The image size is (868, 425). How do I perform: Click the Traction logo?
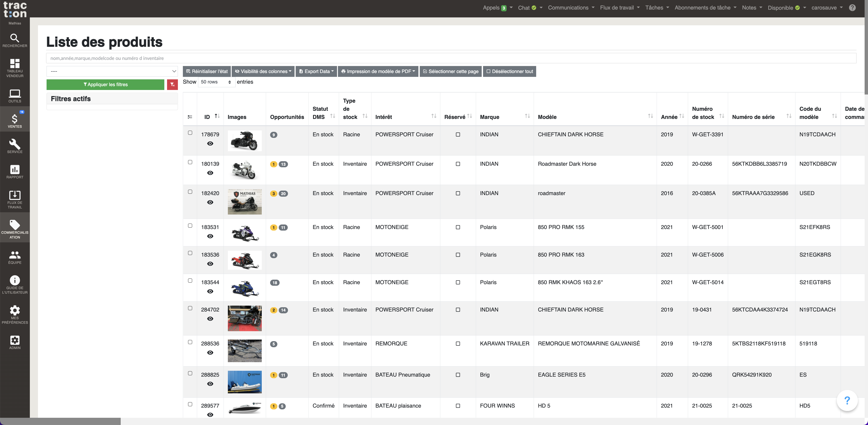tap(14, 10)
